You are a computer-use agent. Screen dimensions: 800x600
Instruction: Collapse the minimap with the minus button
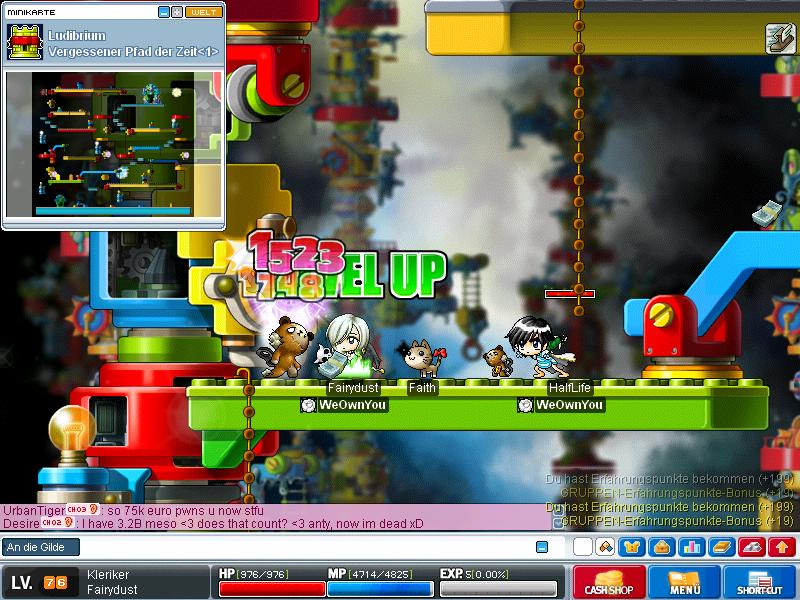tap(164, 12)
